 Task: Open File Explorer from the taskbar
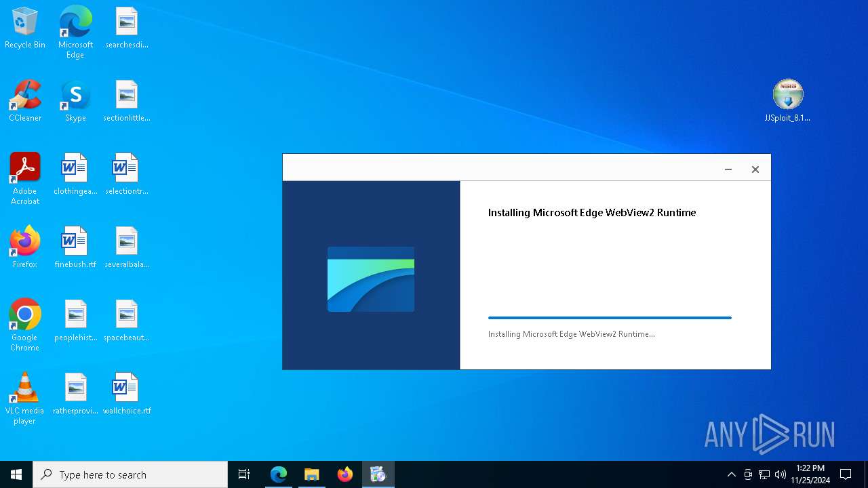[311, 474]
